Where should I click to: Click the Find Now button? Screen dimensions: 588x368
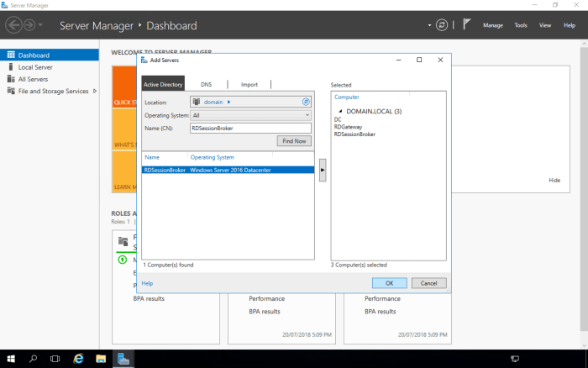(294, 141)
